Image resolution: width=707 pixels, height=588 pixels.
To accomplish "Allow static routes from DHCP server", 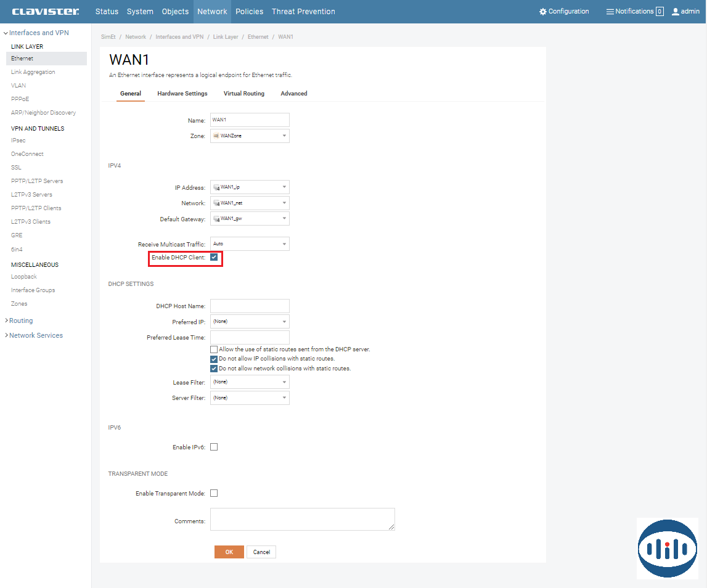I will coord(214,349).
